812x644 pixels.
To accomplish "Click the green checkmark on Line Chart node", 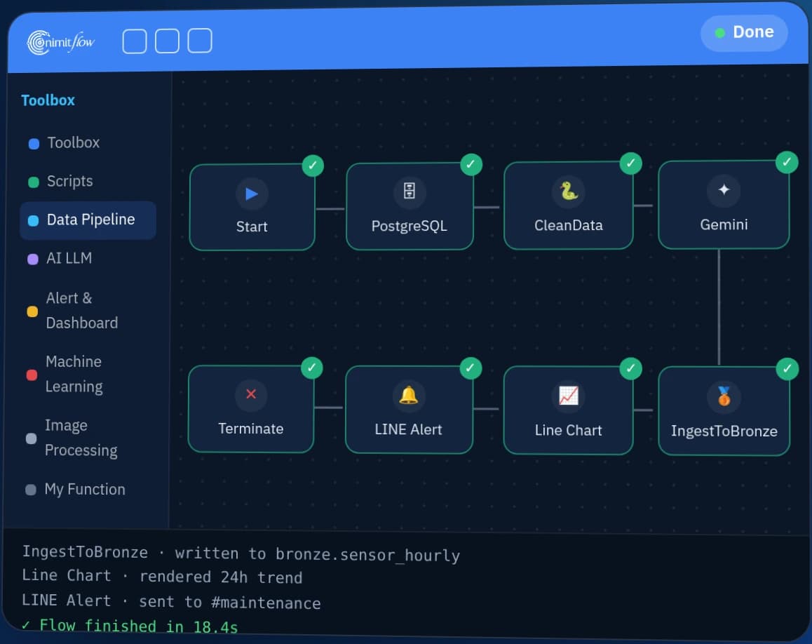I will tap(631, 368).
